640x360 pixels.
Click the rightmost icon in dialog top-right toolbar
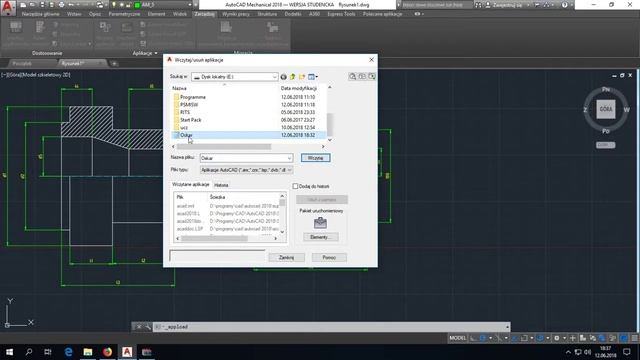[x=372, y=76]
